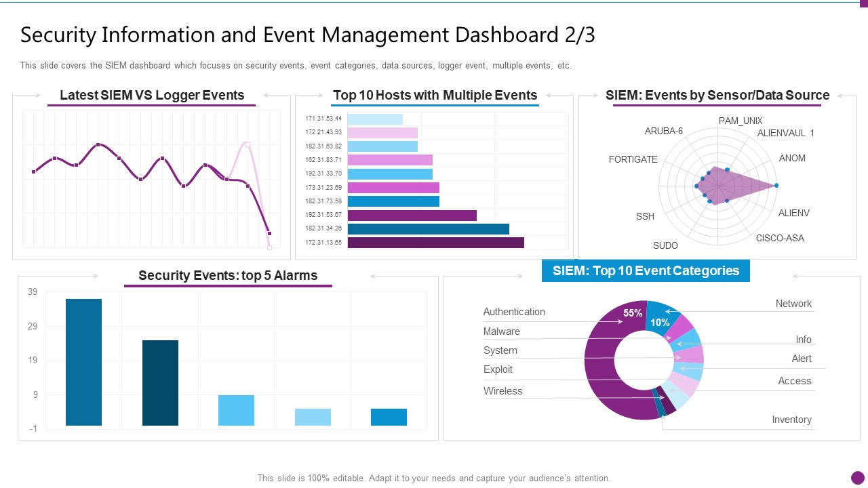Click the 'Wireless' category label
The width and height of the screenshot is (868, 488).
pos(503,391)
